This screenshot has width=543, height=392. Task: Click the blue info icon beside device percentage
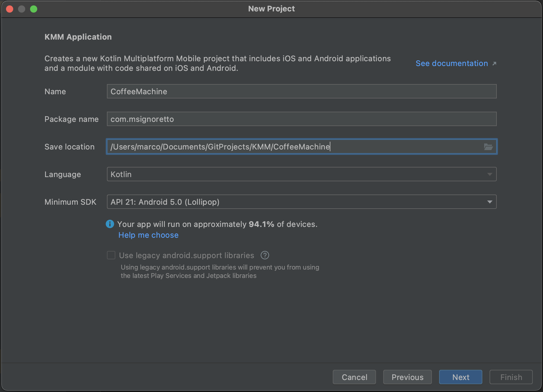pyautogui.click(x=110, y=224)
